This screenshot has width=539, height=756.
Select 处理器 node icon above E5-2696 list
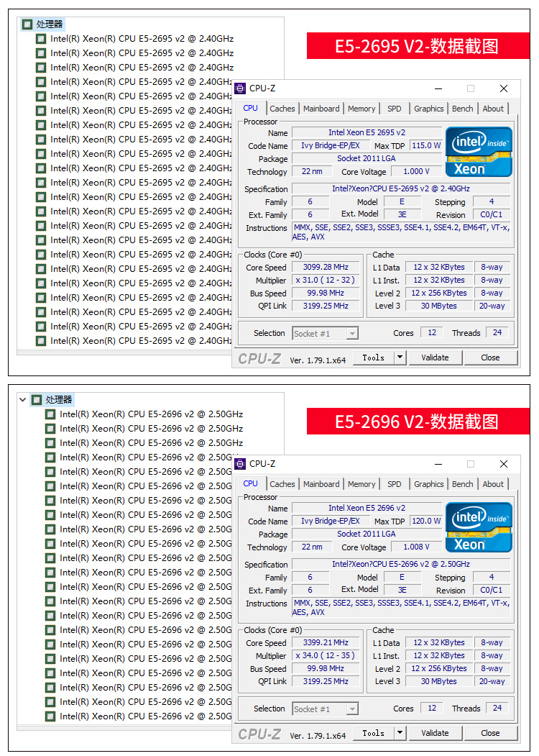37,400
